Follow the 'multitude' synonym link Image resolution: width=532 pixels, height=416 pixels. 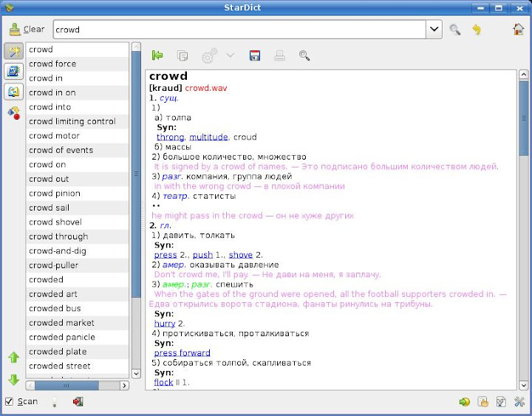[x=208, y=137]
